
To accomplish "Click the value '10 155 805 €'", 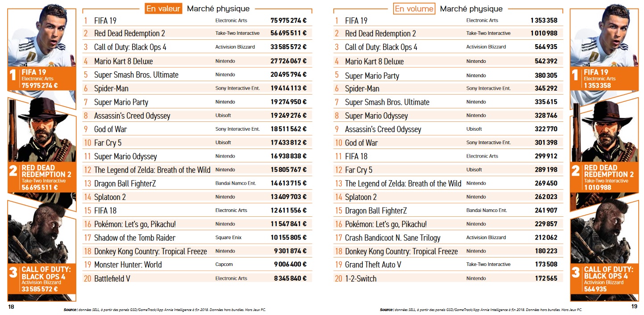I will point(288,238).
